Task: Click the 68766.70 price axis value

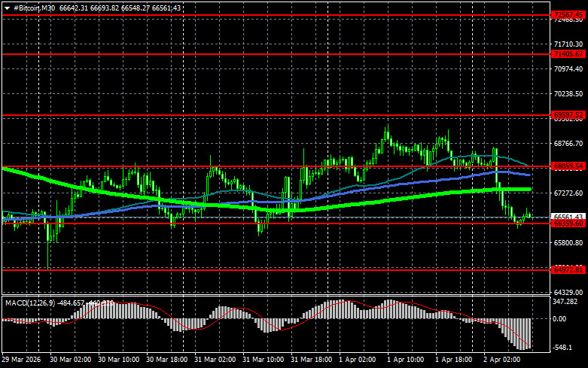Action: [568, 144]
